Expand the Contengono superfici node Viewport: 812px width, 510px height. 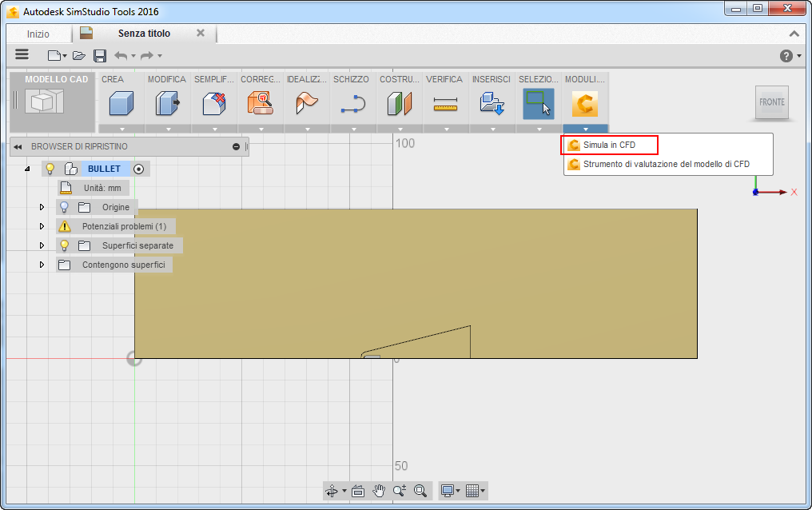[x=42, y=265]
